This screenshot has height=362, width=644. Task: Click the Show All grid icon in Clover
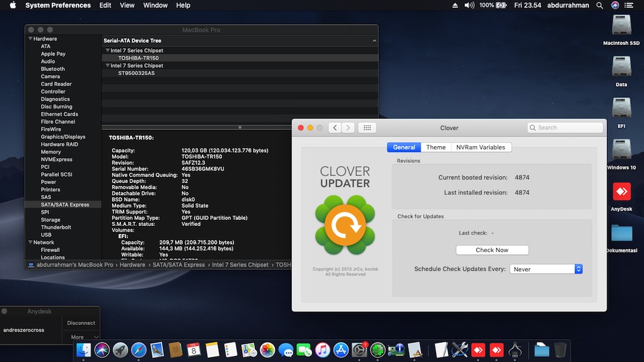367,127
